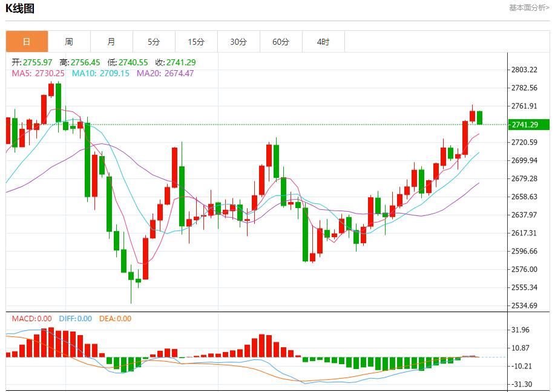Click the green 2741.29 price tag on axis
The image size is (555, 392).
pos(528,125)
